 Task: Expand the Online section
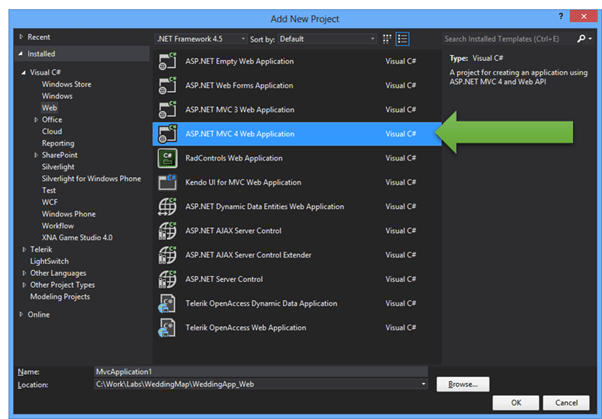tap(22, 314)
